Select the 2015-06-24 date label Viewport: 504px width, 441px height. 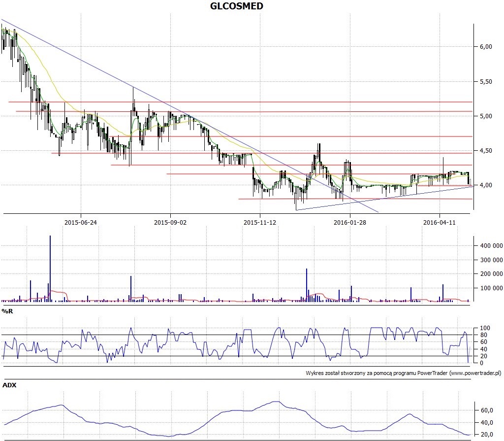click(81, 222)
